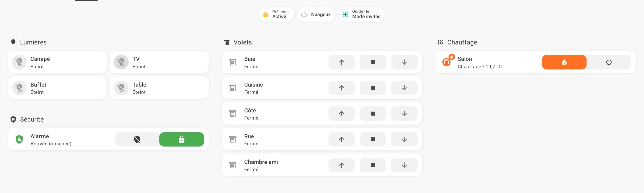The height and width of the screenshot is (193, 644).
Task: Turn on the TV light
Action: 121,62
